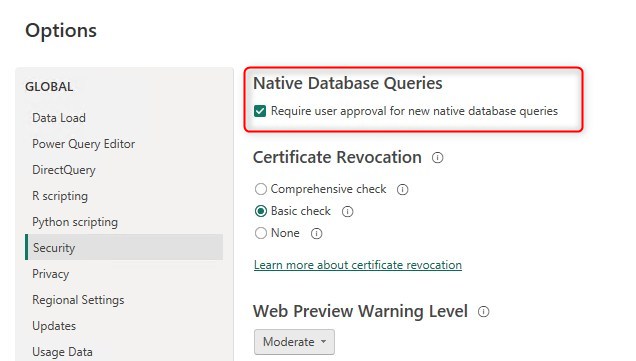Open info icon beside Web Preview Warning Level
This screenshot has height=361, width=636.
coord(483,312)
